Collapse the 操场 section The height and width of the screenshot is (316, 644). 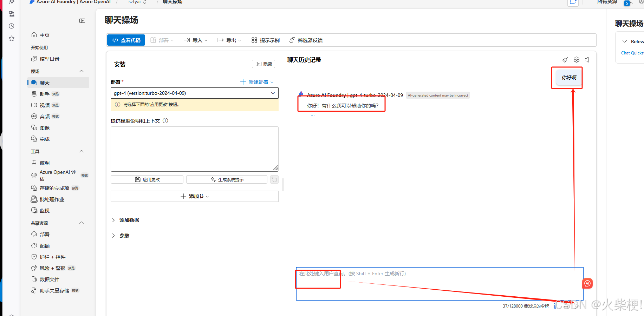[82, 71]
